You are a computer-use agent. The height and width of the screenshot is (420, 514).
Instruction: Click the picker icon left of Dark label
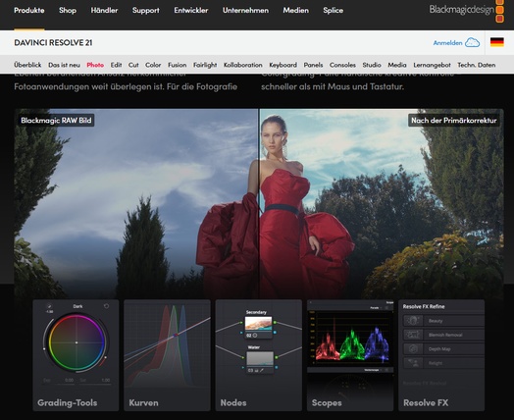point(49,306)
